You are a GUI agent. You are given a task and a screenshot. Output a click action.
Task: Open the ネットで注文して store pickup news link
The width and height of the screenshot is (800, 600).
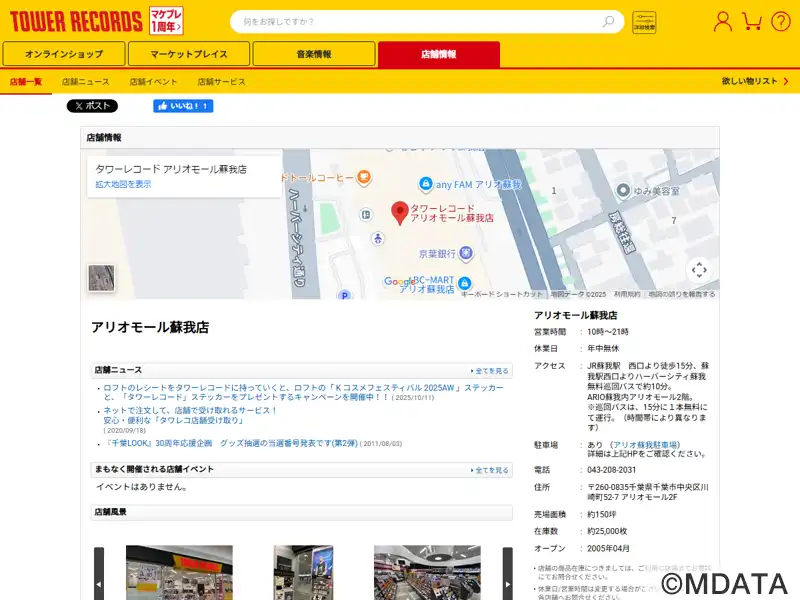click(189, 415)
